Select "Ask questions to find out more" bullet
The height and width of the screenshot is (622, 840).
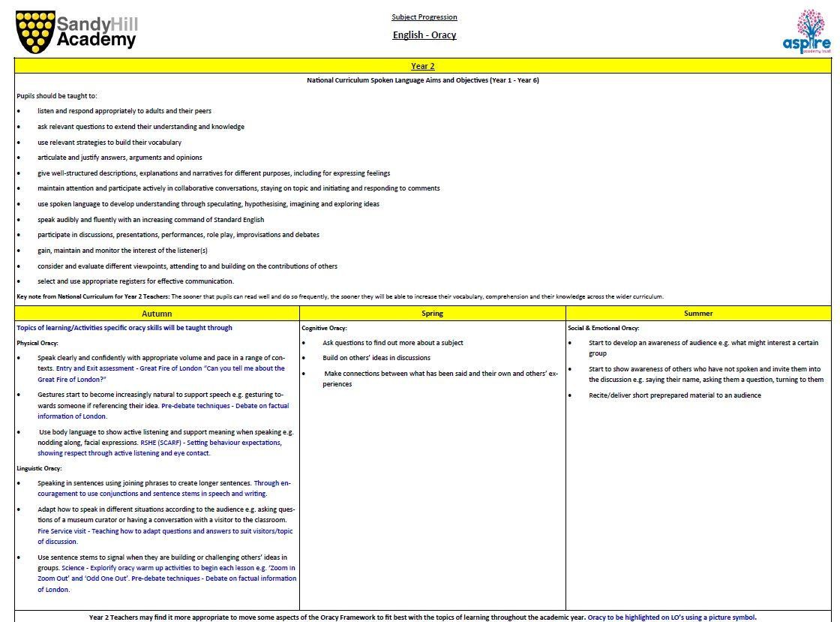(393, 343)
